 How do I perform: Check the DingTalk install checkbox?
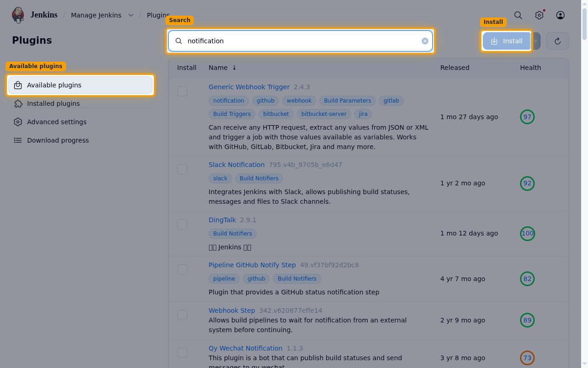[182, 224]
